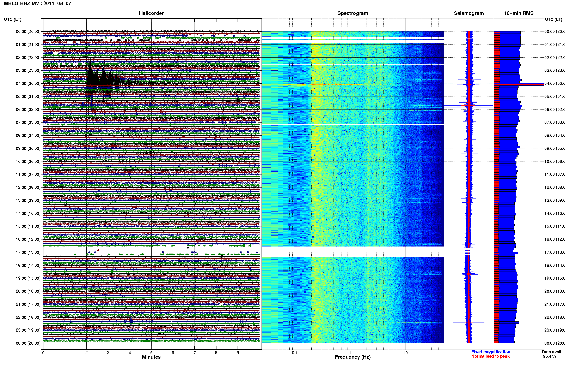588x368 pixels.
Task: Select the Helicorder panel heading
Action: click(151, 13)
